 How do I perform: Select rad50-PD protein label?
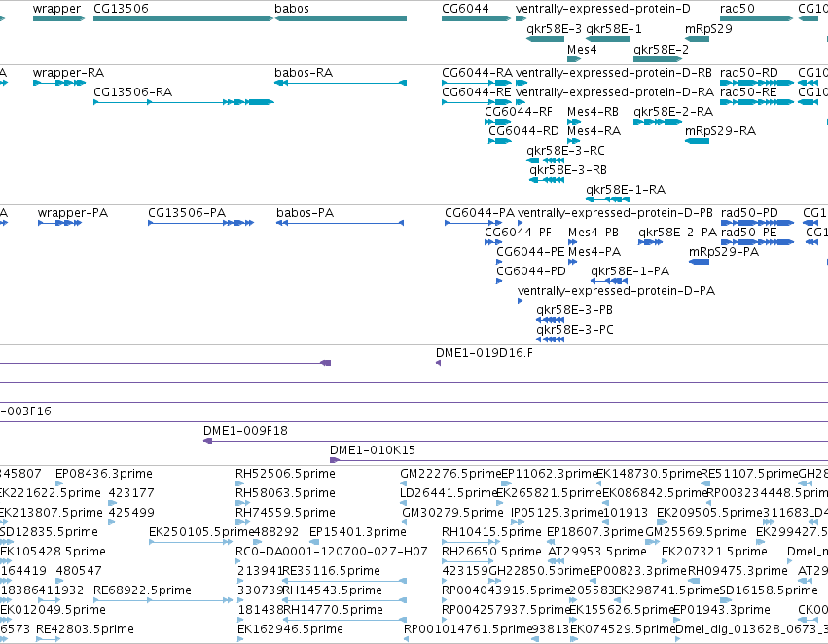(749, 213)
